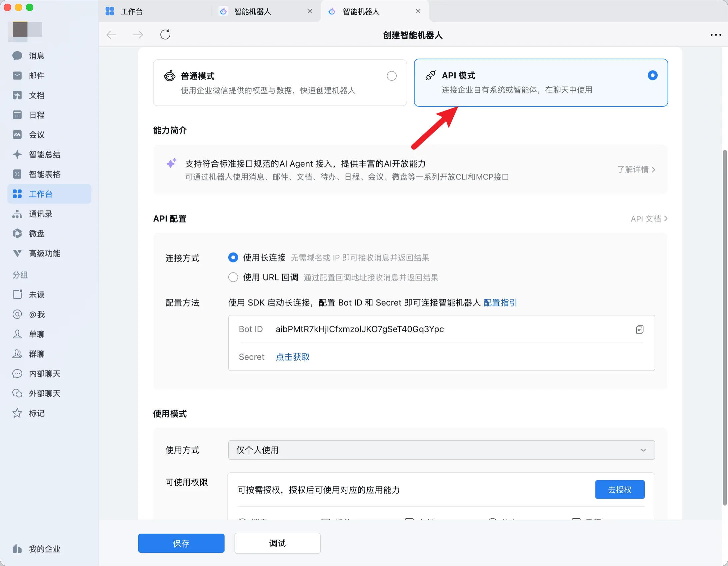Click 点击获取 to get Secret

tap(293, 357)
